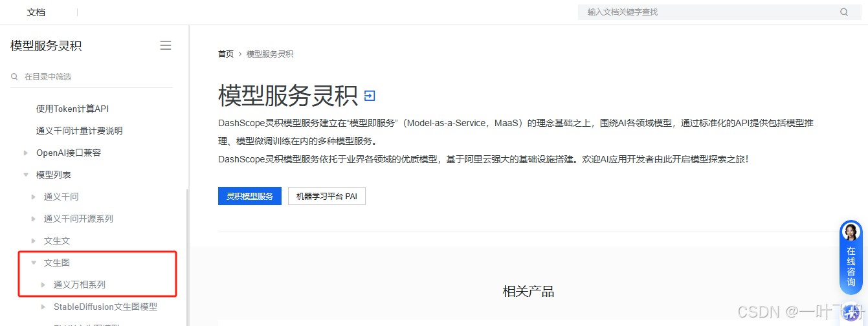Select 通义千问开源系列 tree item

(x=78, y=219)
